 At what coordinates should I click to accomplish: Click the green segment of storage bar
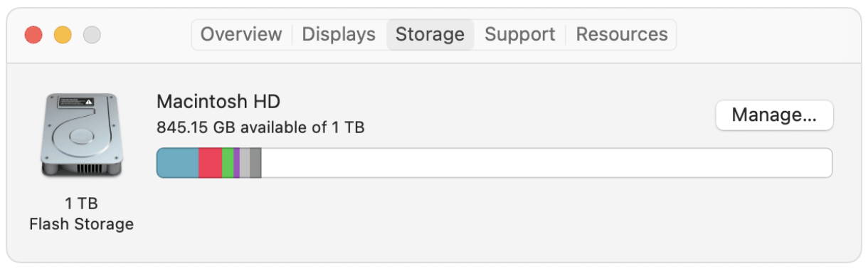coord(228,163)
